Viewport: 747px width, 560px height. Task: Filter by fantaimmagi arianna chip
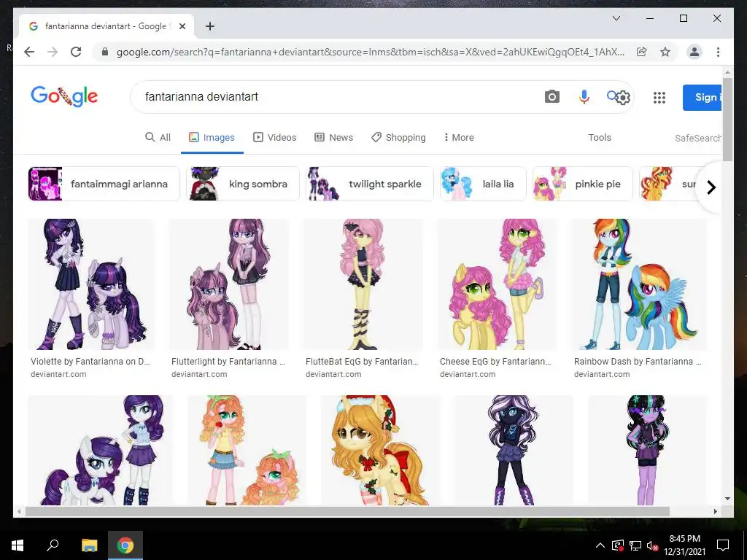pyautogui.click(x=104, y=184)
